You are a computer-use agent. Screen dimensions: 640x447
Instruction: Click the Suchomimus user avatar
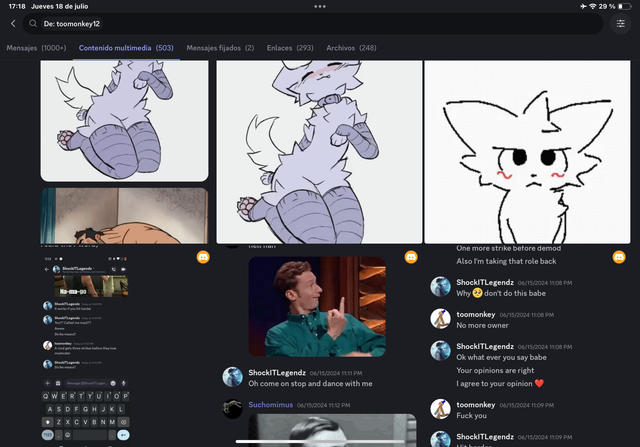[x=233, y=409]
